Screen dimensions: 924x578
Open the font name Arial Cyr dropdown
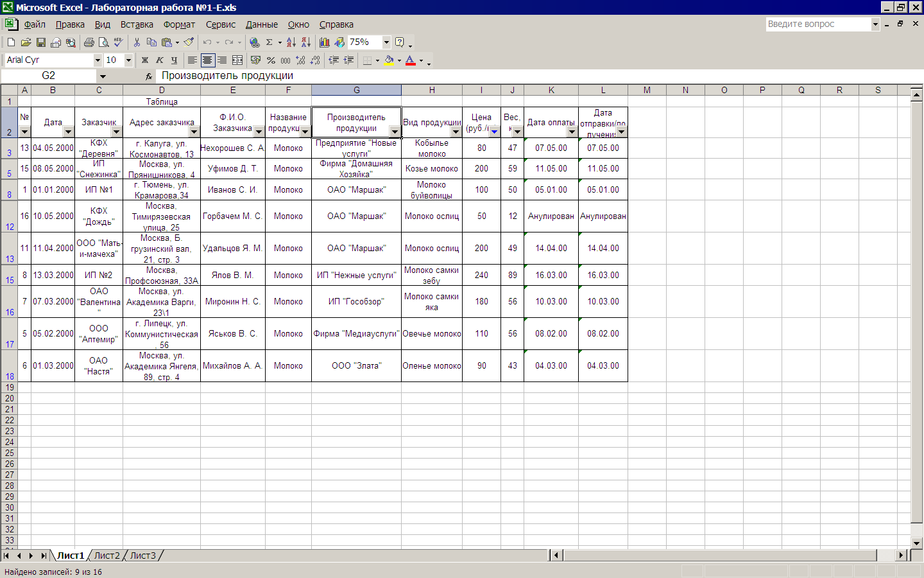pos(98,60)
